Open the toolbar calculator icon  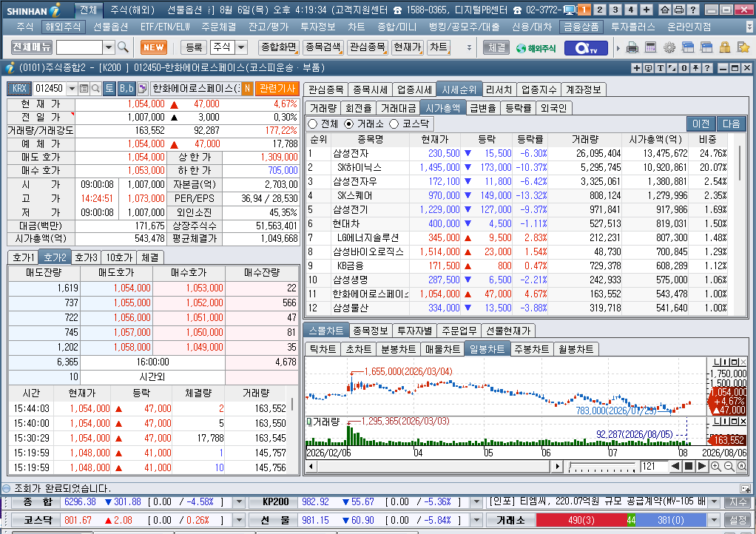[x=650, y=47]
